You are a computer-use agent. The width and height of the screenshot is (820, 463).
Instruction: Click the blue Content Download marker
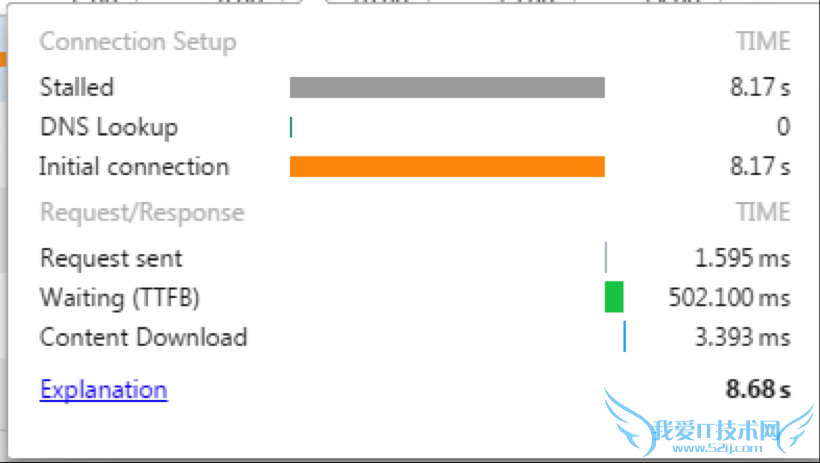coord(625,337)
